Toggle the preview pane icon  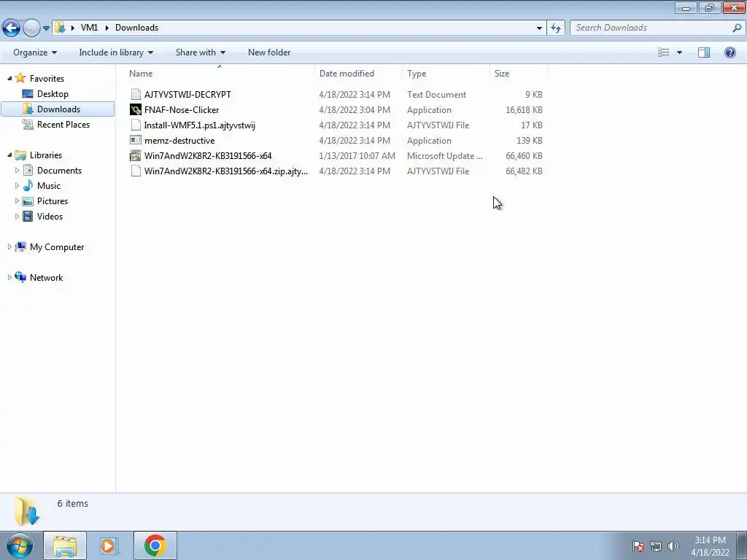click(x=704, y=52)
